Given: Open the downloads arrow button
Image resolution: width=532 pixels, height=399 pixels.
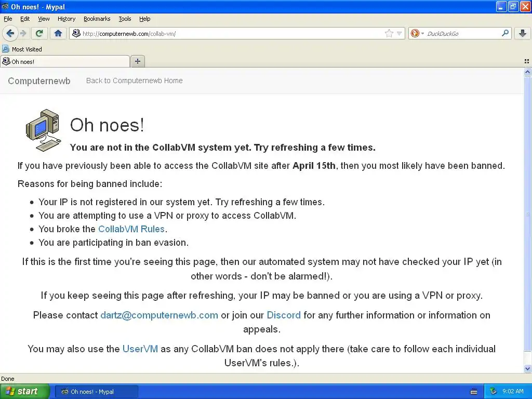Looking at the screenshot, I should pyautogui.click(x=523, y=33).
